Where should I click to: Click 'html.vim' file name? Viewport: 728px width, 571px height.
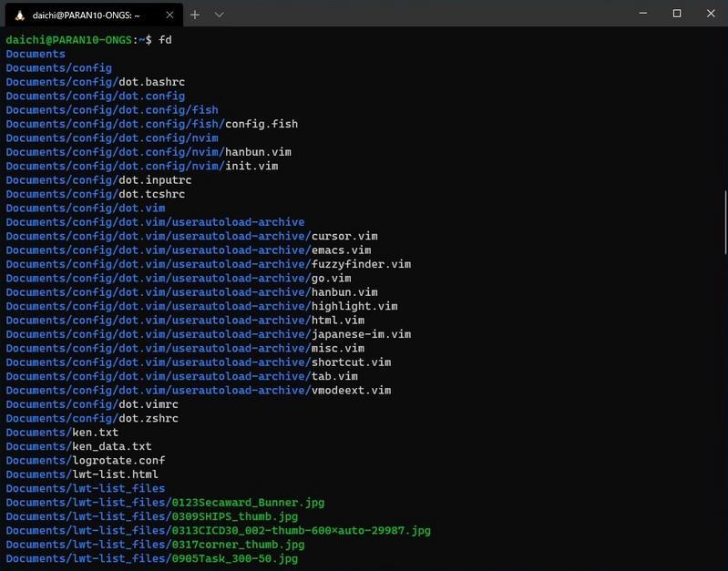pyautogui.click(x=338, y=321)
